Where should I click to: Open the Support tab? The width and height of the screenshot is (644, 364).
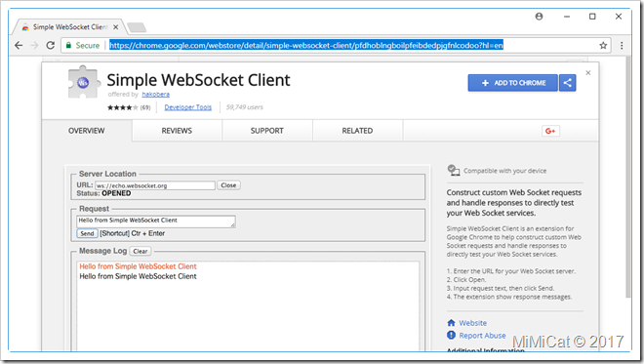click(x=267, y=131)
